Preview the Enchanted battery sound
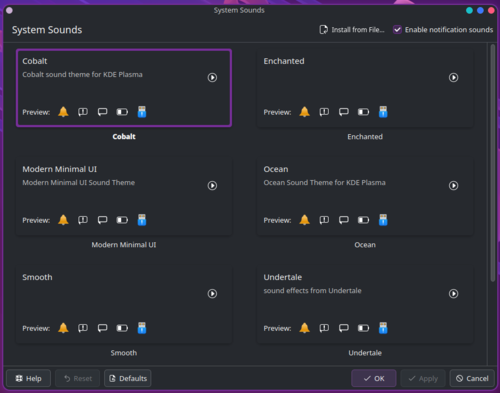Image resolution: width=500 pixels, height=393 pixels. pos(363,112)
